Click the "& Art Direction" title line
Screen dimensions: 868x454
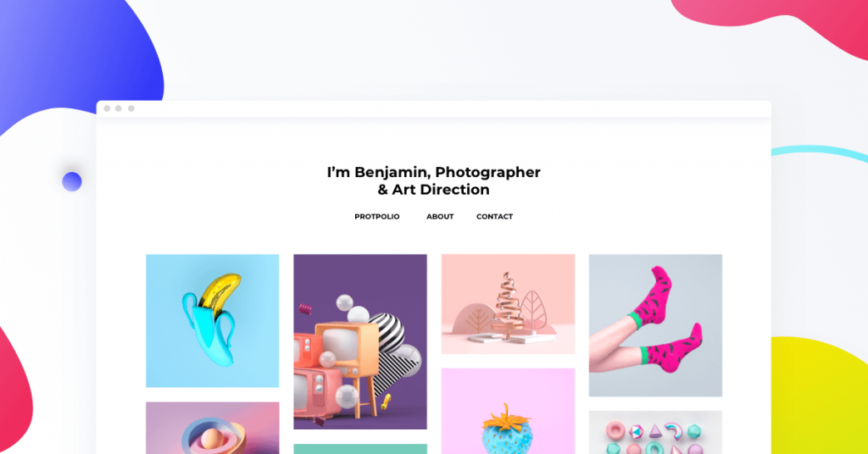click(433, 190)
